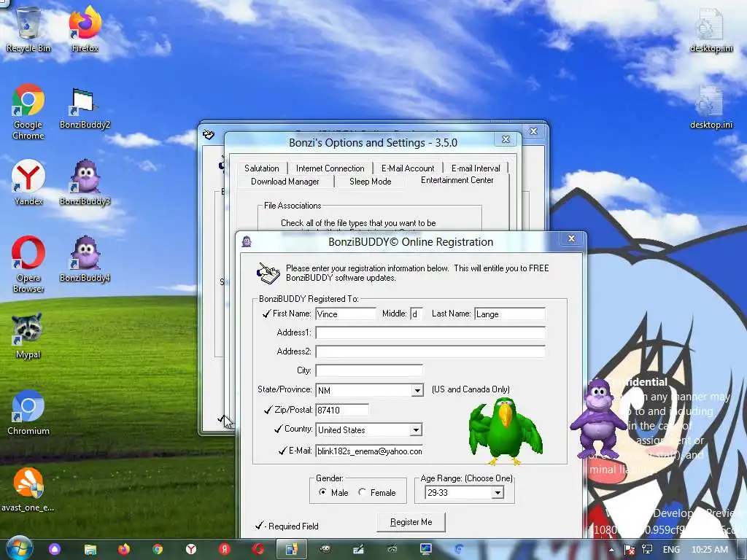Viewport: 747px width, 560px height.
Task: Open the monitor display taskbar icon
Action: click(425, 549)
